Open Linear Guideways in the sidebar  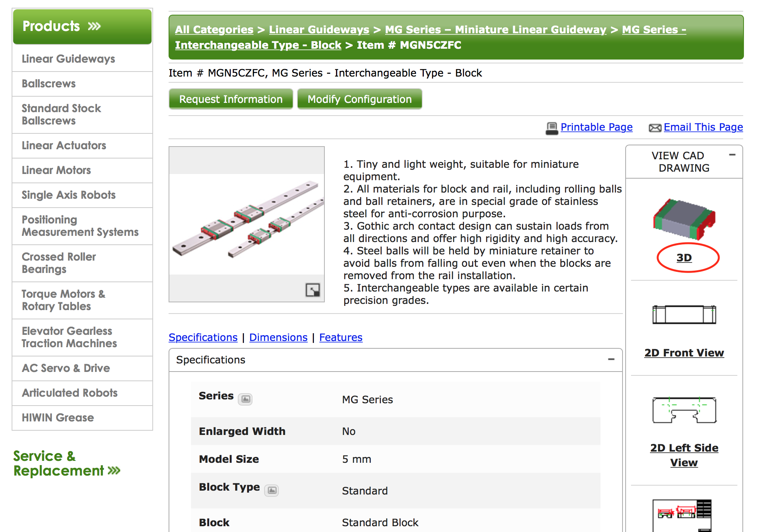(68, 59)
